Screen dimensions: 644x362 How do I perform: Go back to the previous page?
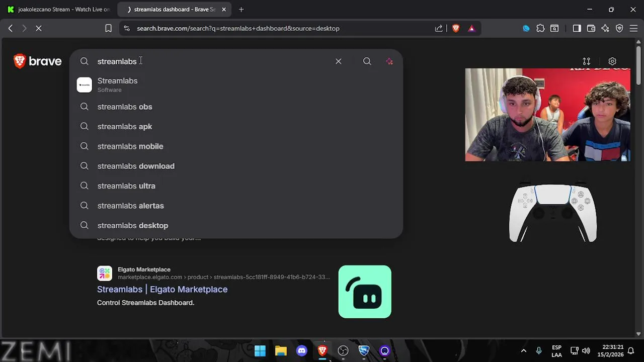(x=10, y=29)
